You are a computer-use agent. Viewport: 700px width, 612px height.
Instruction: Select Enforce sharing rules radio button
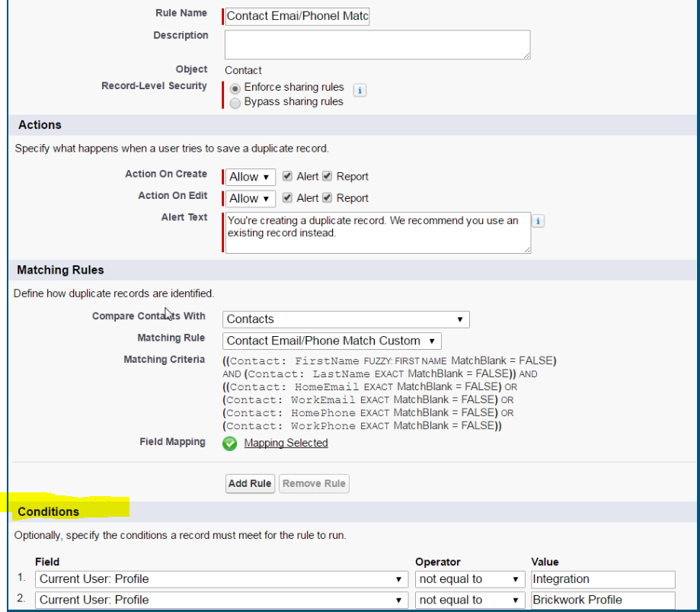pyautogui.click(x=235, y=88)
